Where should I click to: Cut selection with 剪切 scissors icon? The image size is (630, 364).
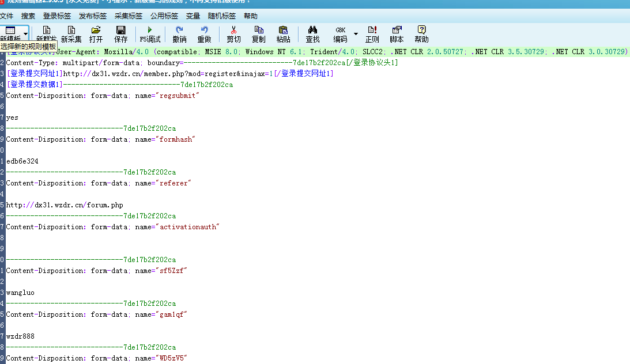233,34
